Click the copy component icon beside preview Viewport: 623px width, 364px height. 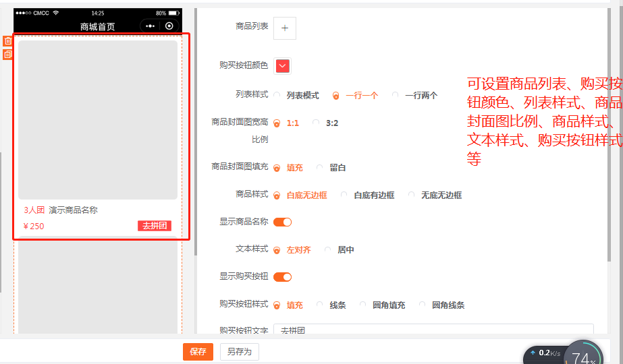(7, 55)
